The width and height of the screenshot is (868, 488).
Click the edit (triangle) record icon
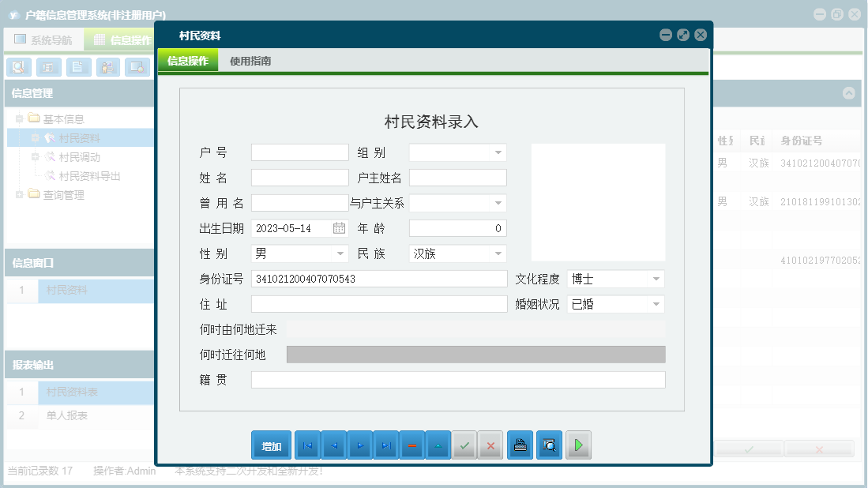coord(438,445)
